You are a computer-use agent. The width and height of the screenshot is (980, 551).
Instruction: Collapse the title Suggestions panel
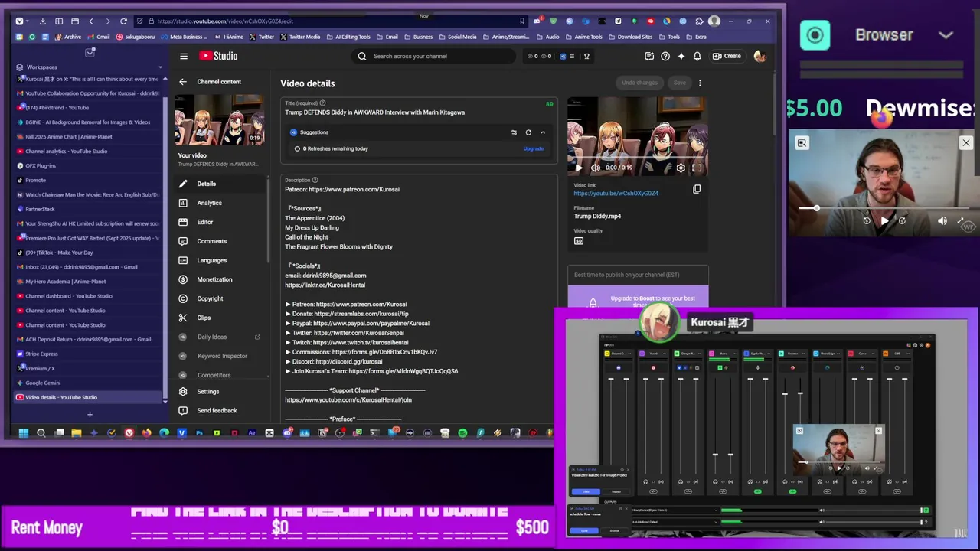tap(543, 132)
